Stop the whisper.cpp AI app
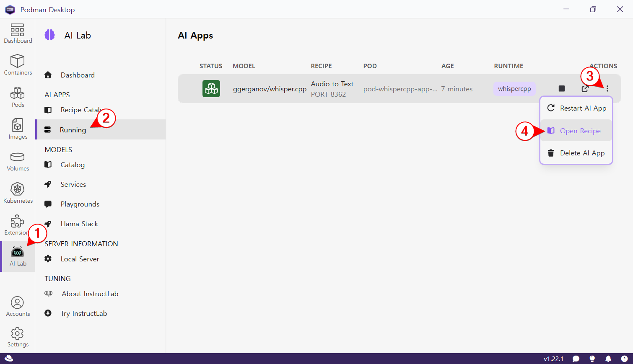This screenshot has height=364, width=633. point(562,88)
